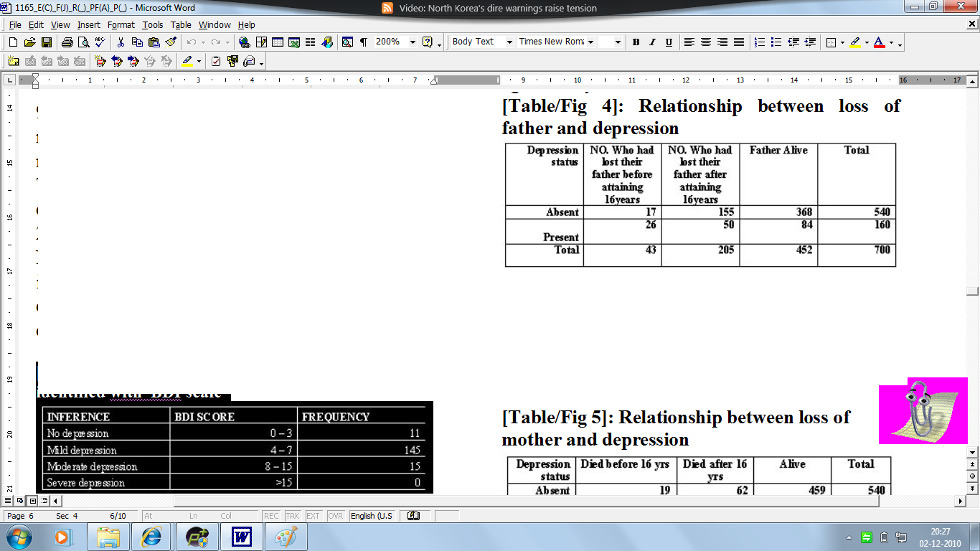
Task: Click the TRK track changes indicator
Action: [293, 516]
